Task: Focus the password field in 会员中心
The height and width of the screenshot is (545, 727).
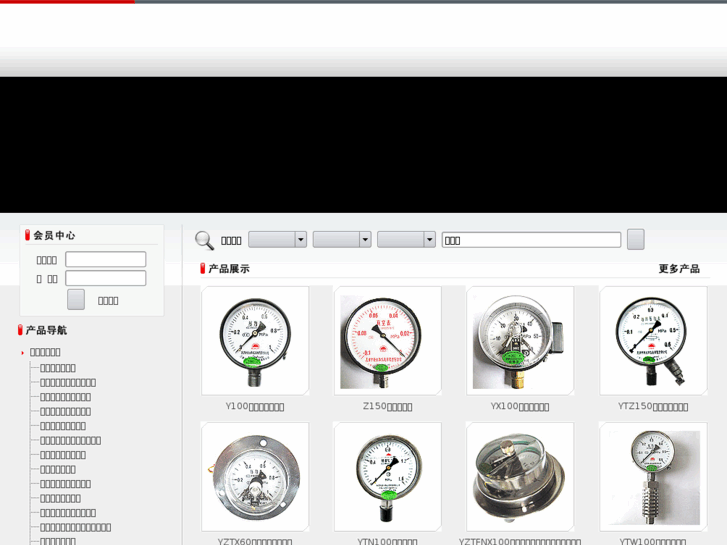Action: point(106,278)
